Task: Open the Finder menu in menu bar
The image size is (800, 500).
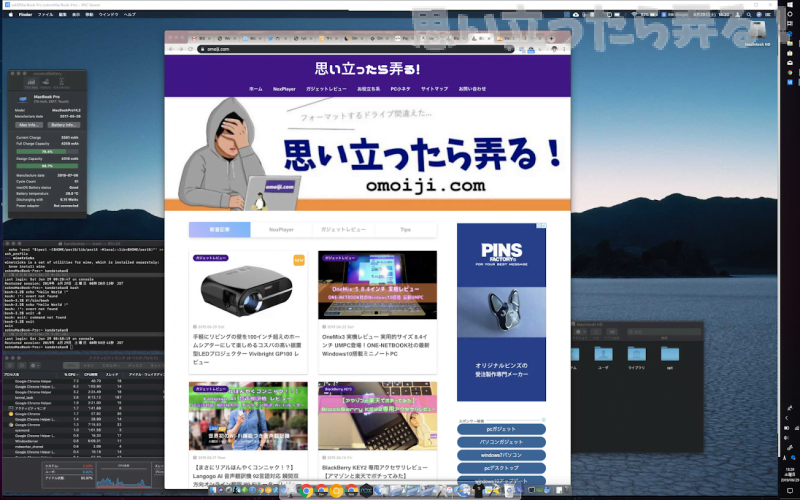Action: coord(26,14)
